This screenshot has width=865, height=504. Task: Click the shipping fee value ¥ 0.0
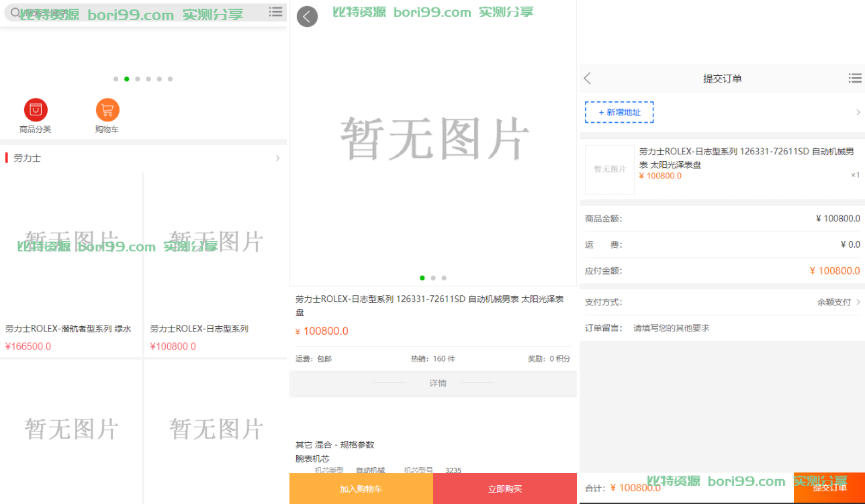850,244
